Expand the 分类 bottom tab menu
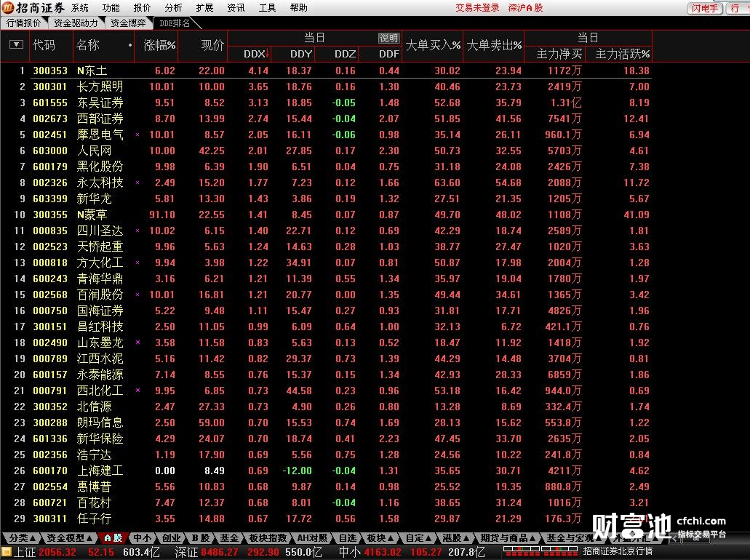Viewport: 750px width, 560px height. point(22,538)
